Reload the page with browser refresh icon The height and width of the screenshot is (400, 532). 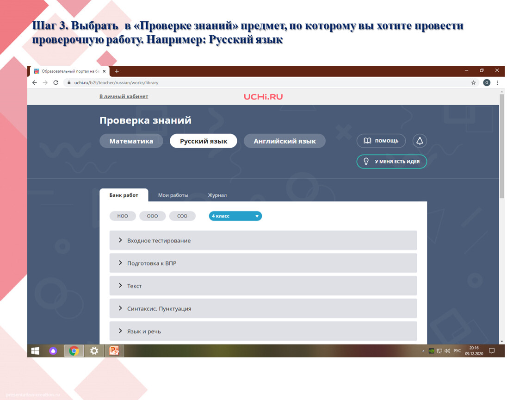pyautogui.click(x=56, y=83)
